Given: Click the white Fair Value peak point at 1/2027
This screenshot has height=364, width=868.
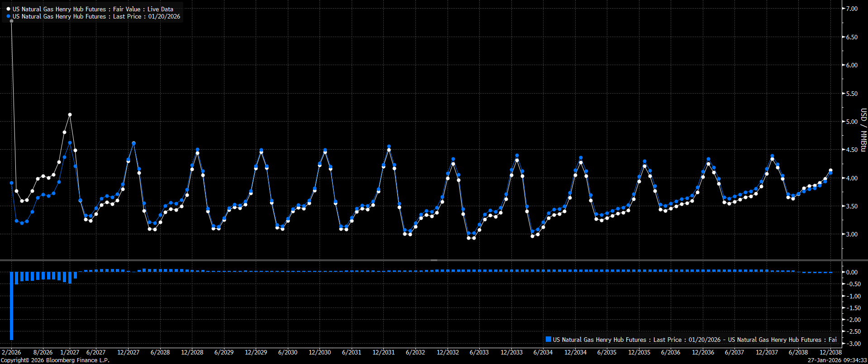Looking at the screenshot, I should (x=70, y=115).
